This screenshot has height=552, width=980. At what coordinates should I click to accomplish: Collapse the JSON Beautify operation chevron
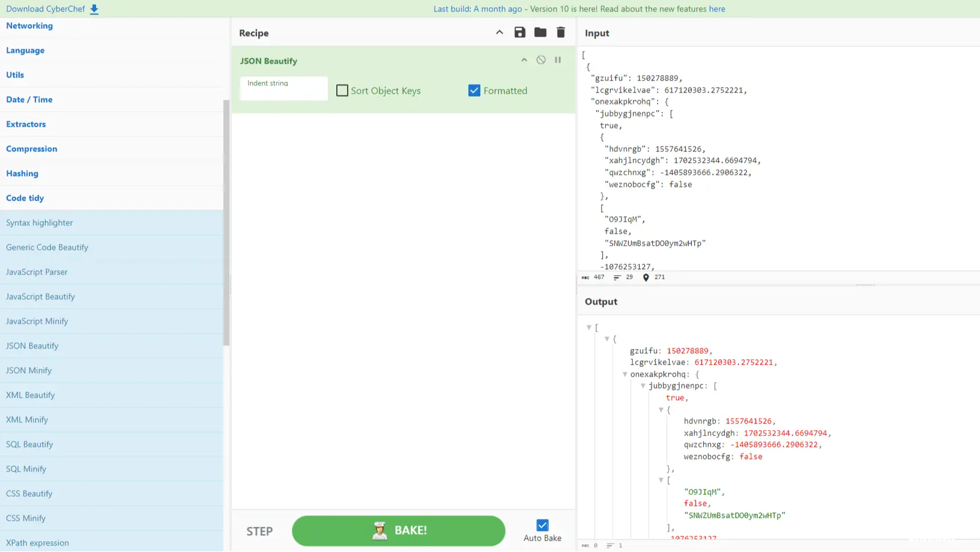(524, 60)
